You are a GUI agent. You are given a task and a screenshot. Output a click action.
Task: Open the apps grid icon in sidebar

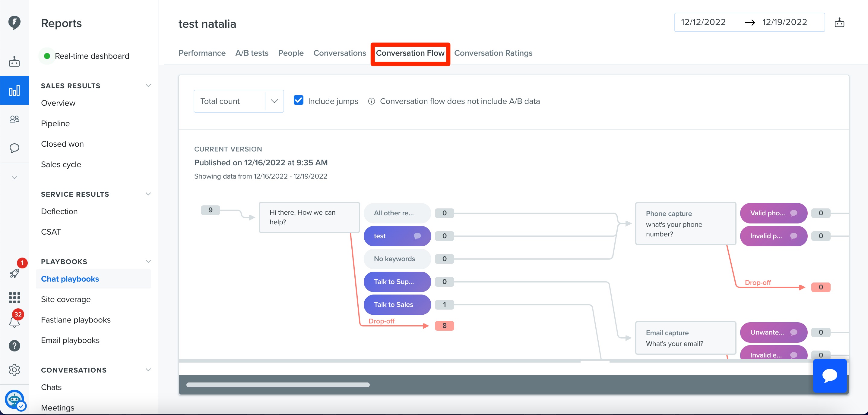pos(14,298)
